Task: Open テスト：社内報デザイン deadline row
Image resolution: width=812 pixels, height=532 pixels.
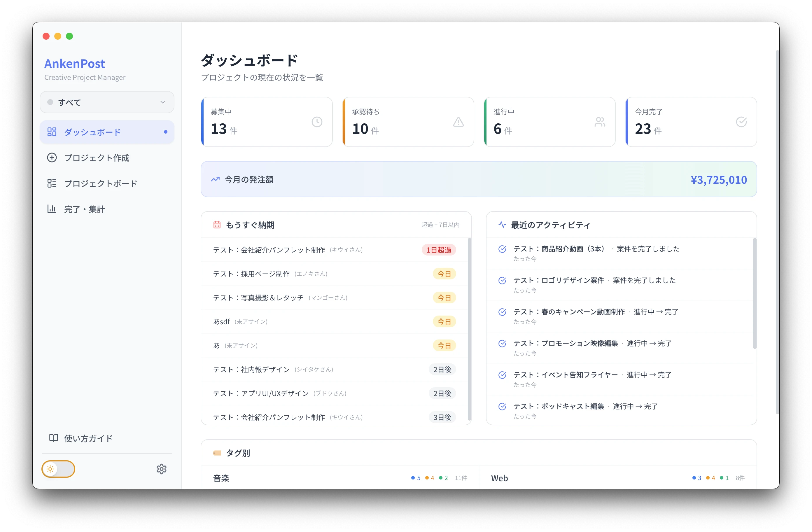Action: click(334, 369)
